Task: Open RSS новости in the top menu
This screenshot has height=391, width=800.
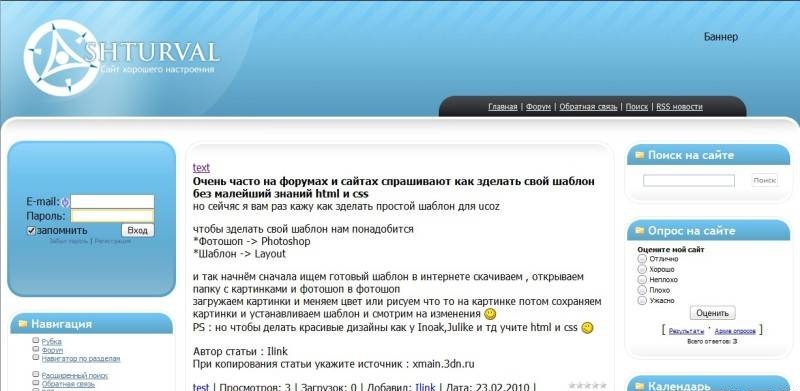Action: pos(679,107)
